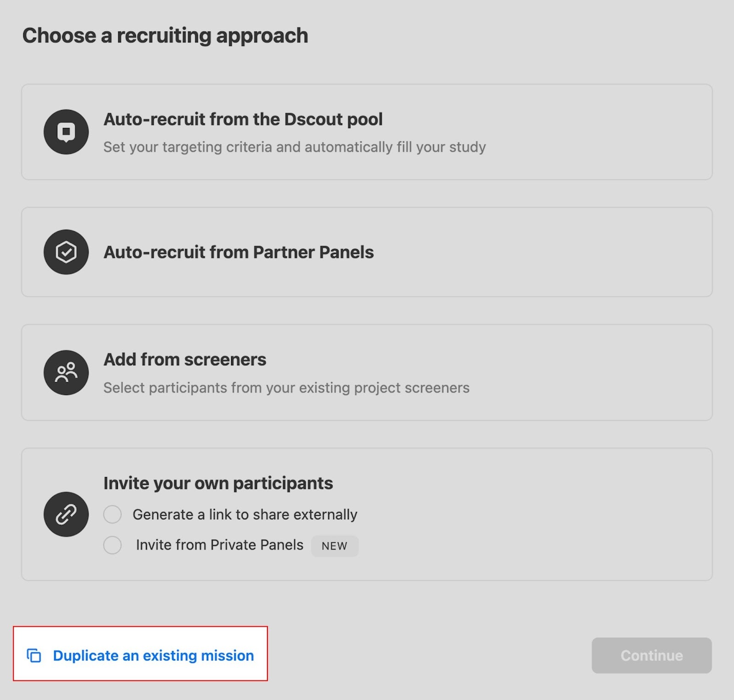734x700 pixels.
Task: Pick the Auto-recruit from Partner Panels option
Action: pos(239,252)
